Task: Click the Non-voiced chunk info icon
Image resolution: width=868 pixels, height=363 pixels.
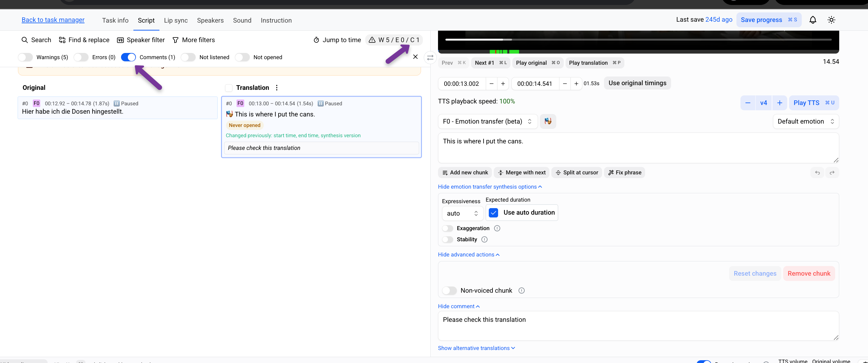Action: [522, 291]
